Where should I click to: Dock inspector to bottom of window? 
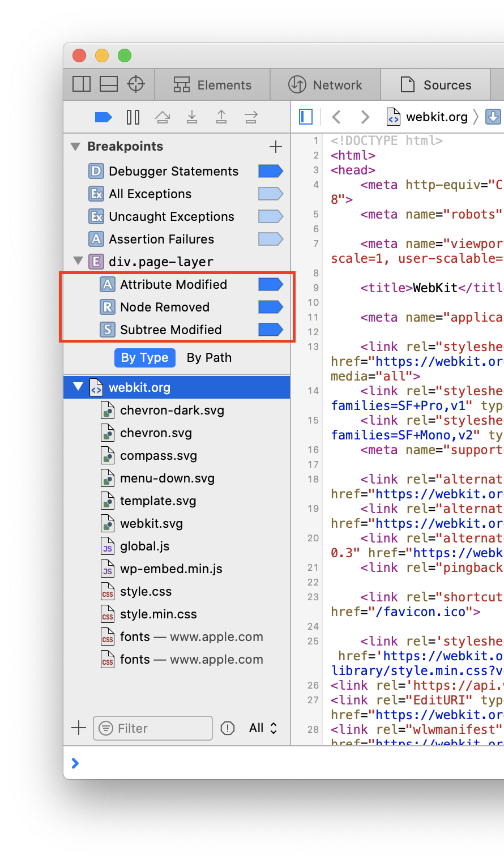click(x=109, y=84)
